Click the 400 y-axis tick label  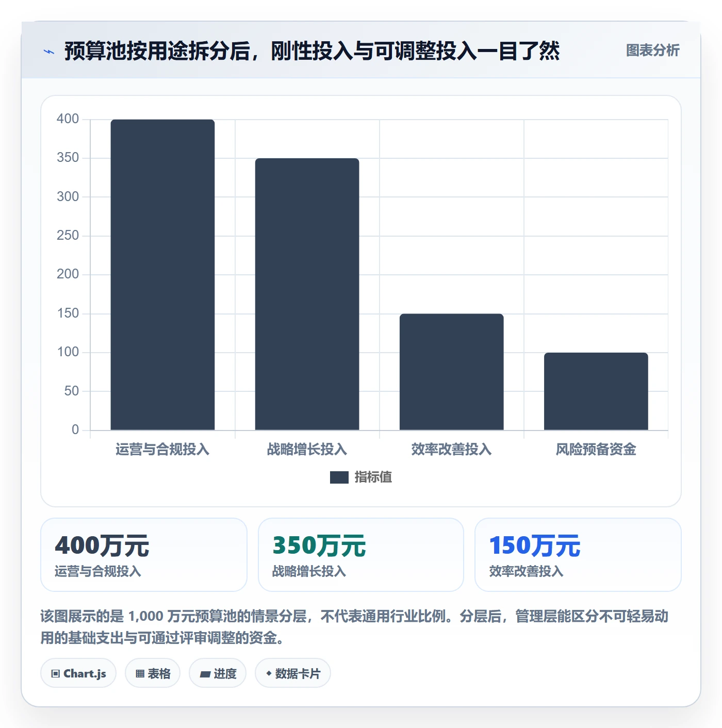coord(68,119)
